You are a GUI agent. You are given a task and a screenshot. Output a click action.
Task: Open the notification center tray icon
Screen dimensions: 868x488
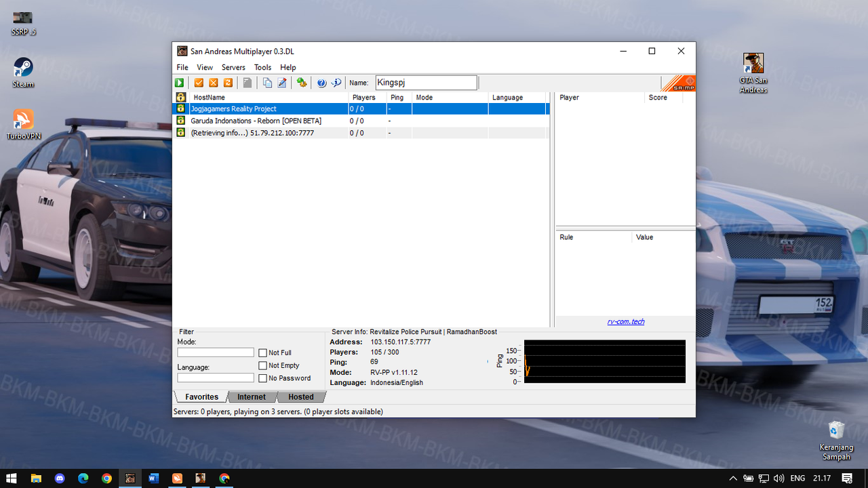(x=848, y=479)
